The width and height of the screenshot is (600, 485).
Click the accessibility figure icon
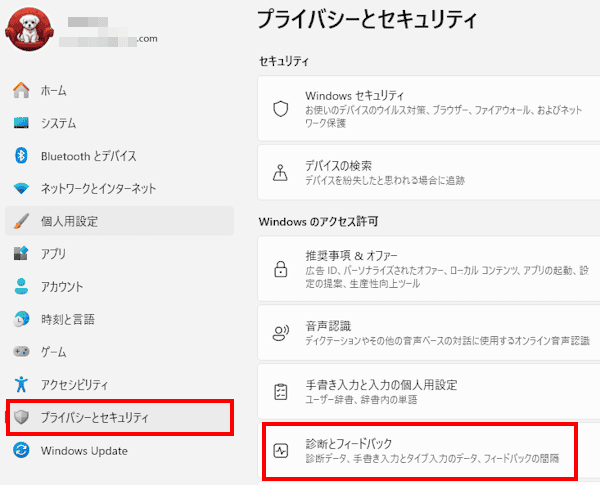tap(21, 384)
